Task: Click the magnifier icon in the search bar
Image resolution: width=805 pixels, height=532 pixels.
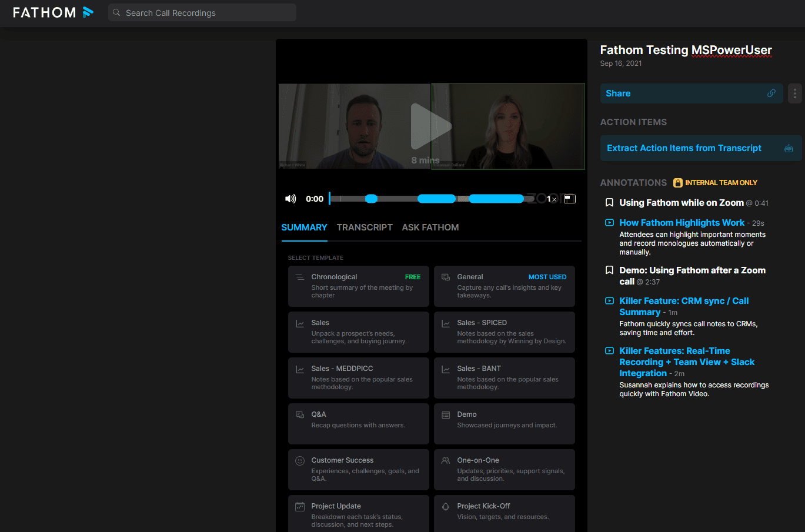Action: point(116,12)
